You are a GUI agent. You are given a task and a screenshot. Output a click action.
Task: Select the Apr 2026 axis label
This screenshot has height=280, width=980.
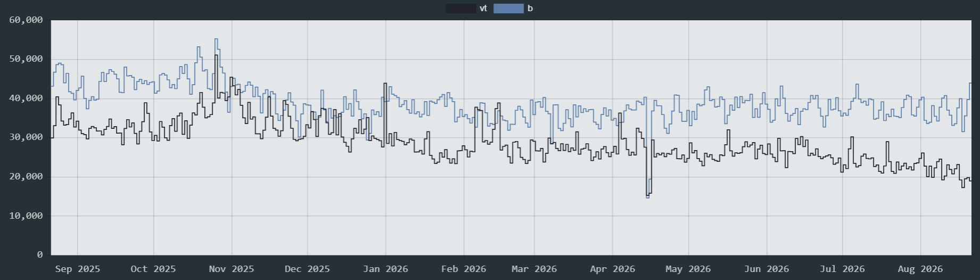pos(612,269)
